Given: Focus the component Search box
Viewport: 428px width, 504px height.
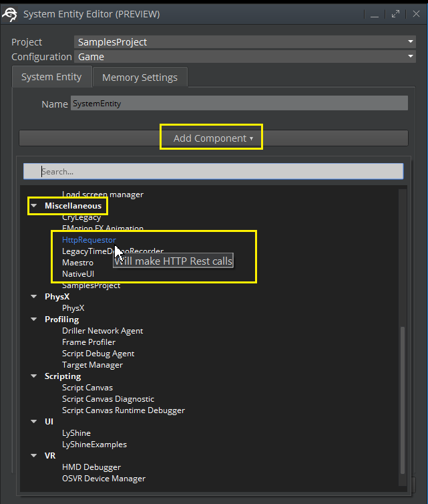Looking at the screenshot, I should (213, 171).
